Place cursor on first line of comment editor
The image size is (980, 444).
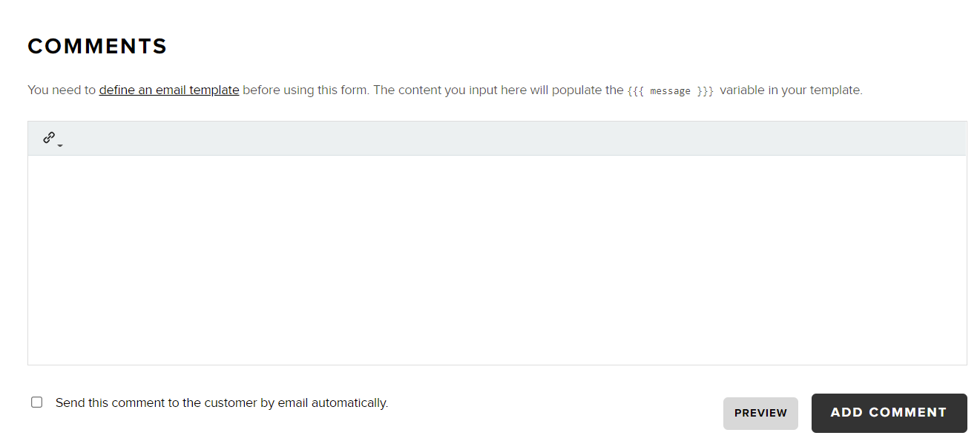[x=497, y=169]
